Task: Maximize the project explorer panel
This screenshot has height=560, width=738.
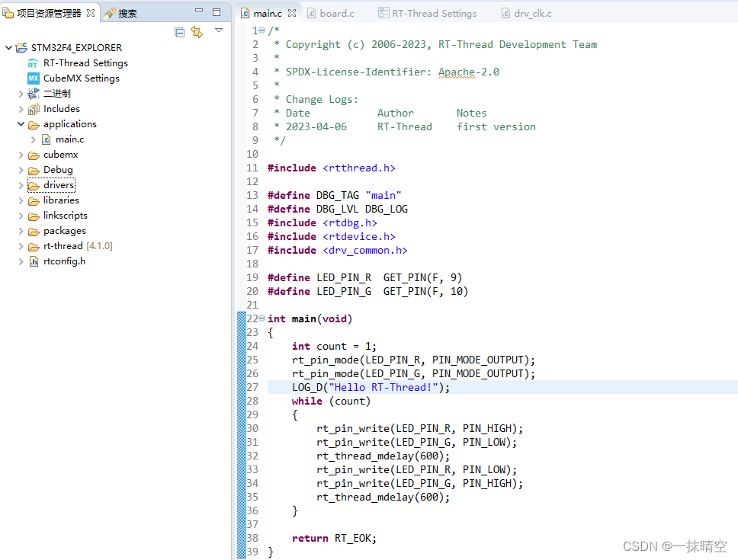Action: click(x=217, y=12)
